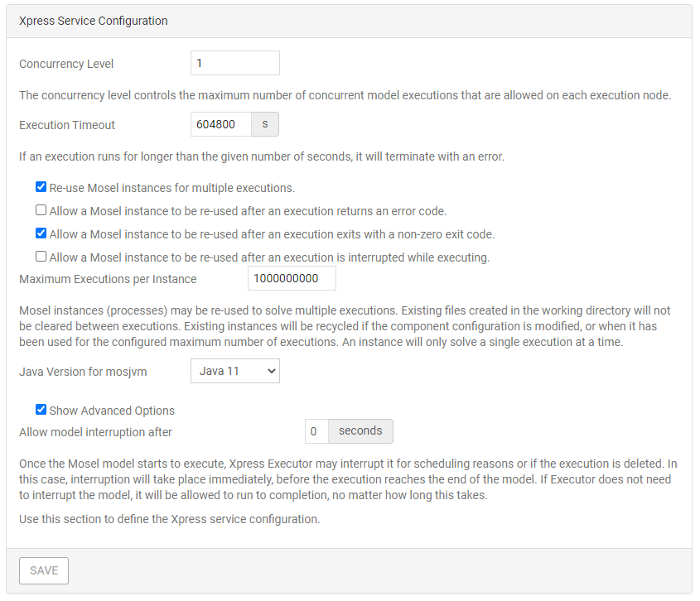Open the Java Version for mosjvm dropdown

click(234, 372)
